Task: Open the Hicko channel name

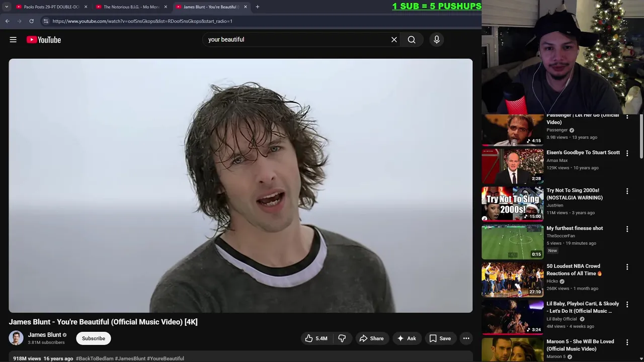Action: tap(552, 281)
